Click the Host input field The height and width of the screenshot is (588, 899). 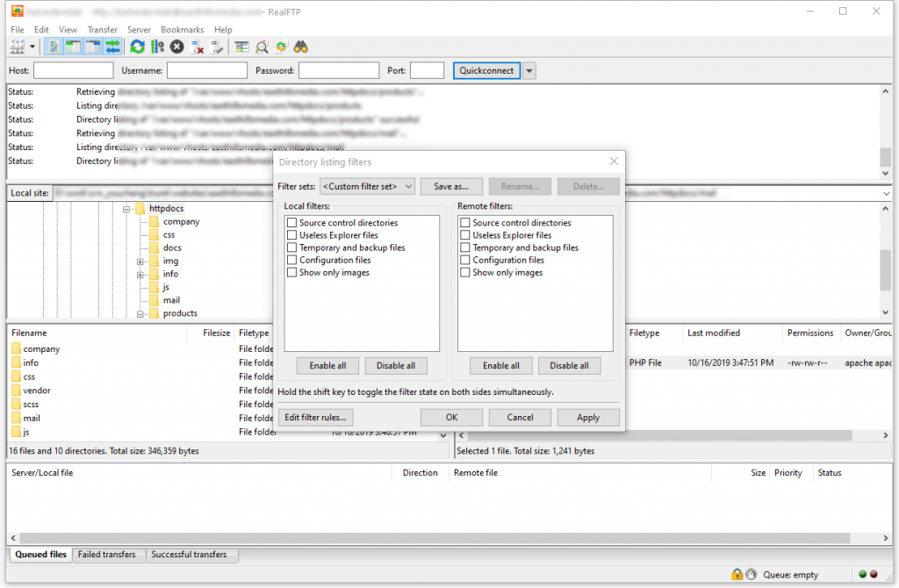point(74,70)
